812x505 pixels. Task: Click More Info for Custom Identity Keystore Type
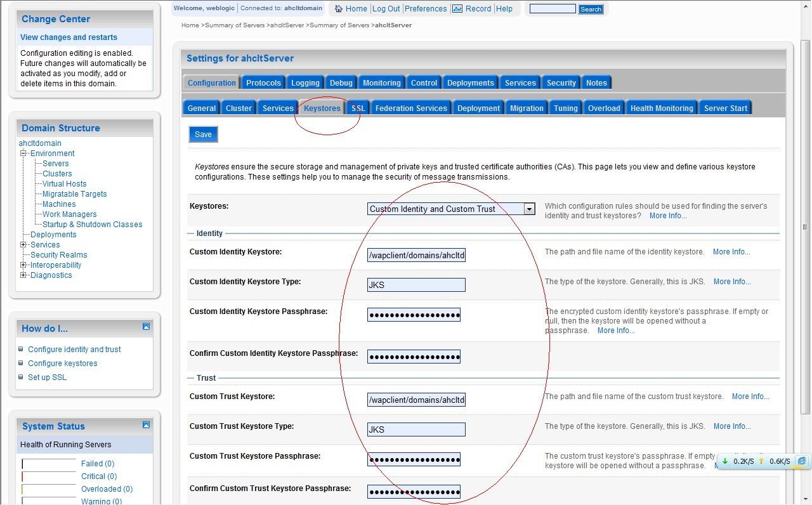pyautogui.click(x=732, y=282)
